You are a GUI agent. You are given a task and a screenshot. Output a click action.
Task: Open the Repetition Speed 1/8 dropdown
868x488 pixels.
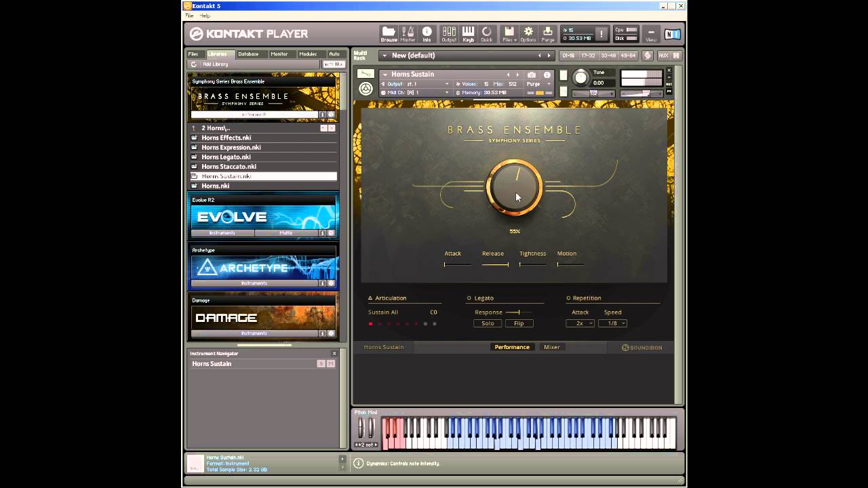pyautogui.click(x=612, y=323)
